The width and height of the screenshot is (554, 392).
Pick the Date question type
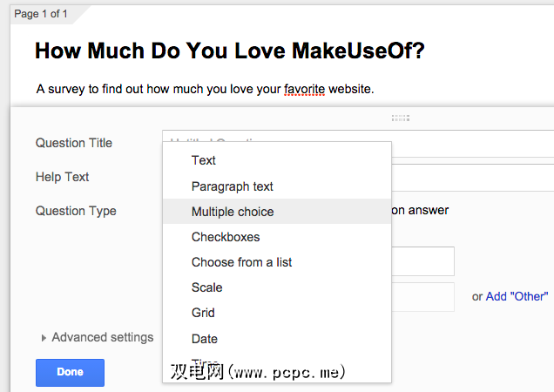(x=205, y=339)
